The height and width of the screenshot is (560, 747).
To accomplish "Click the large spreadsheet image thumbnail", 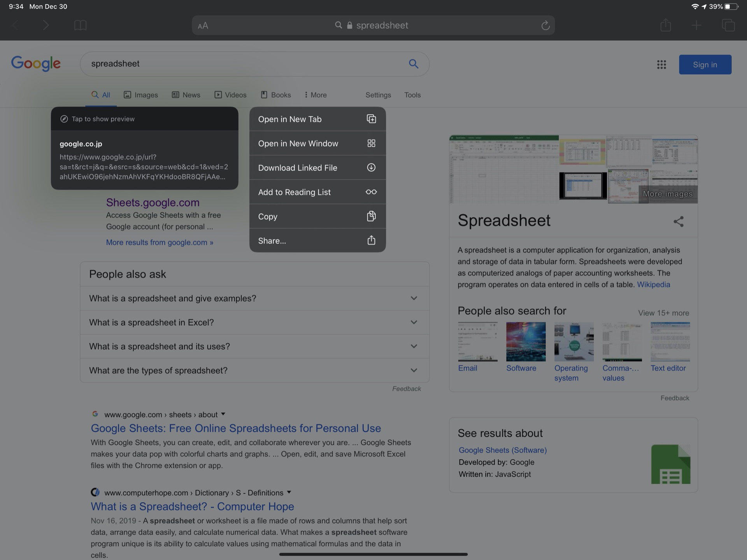I will [504, 169].
